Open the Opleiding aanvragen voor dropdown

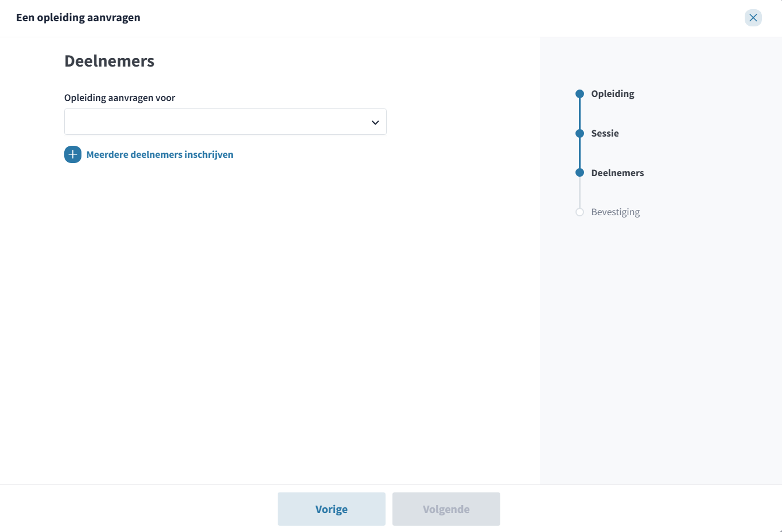coord(225,122)
